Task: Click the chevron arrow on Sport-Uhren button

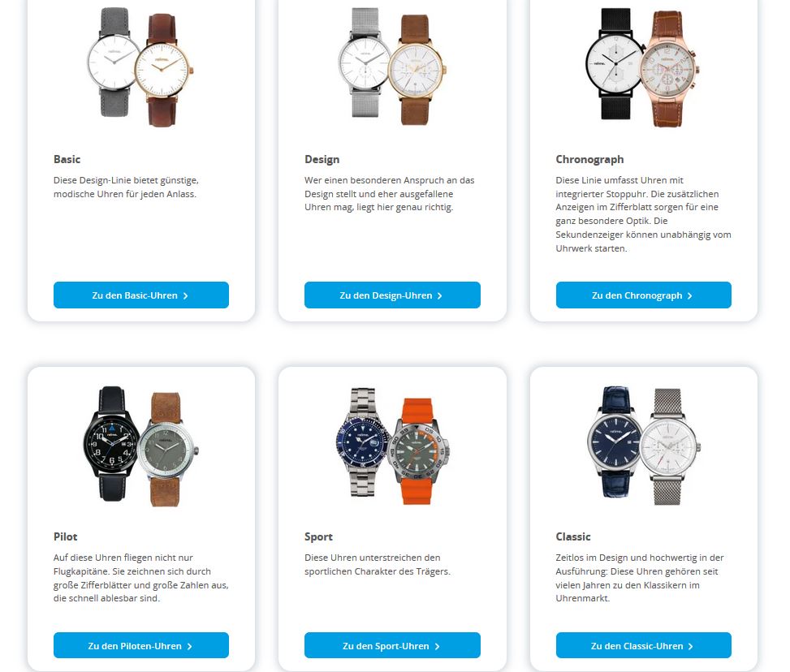Action: (x=437, y=646)
